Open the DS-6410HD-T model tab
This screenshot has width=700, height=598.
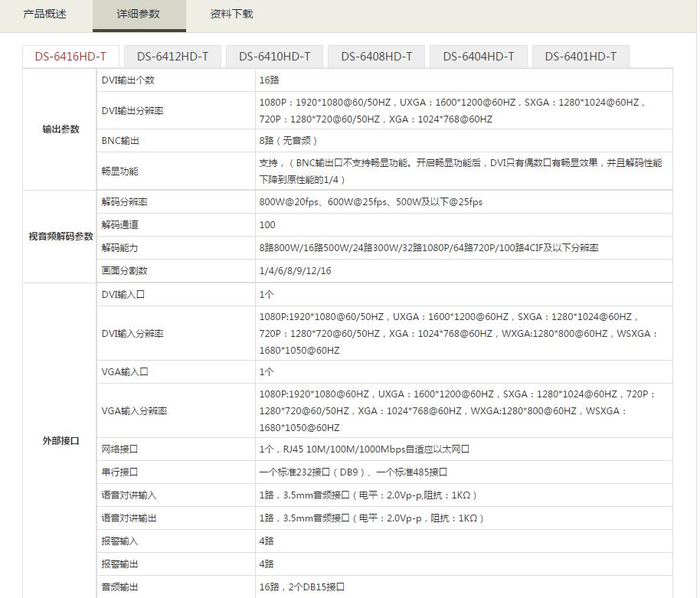(274, 57)
